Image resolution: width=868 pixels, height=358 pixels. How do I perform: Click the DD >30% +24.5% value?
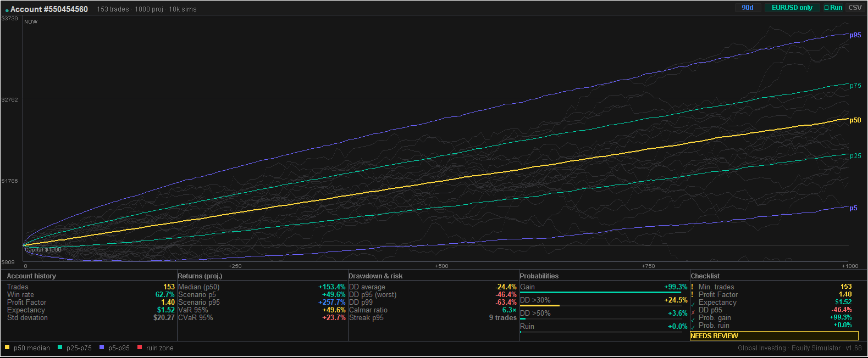click(676, 300)
